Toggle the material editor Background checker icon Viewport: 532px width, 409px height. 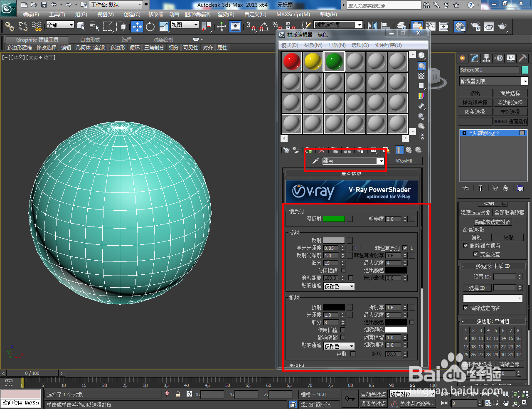[421, 76]
